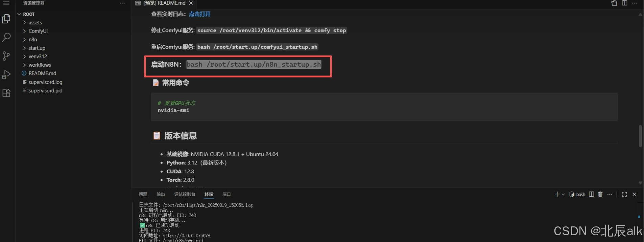Click the hamburger menu icon at top left

coord(6,3)
